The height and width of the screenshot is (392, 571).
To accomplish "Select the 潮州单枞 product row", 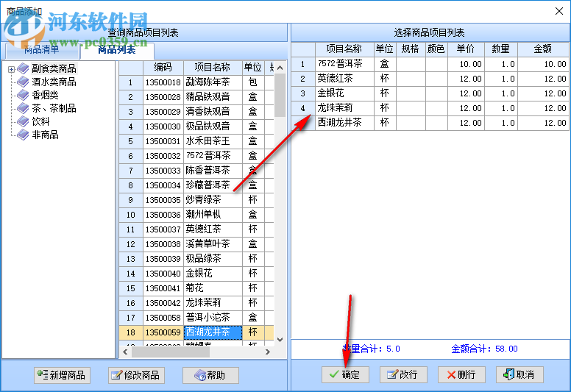I will coord(196,215).
